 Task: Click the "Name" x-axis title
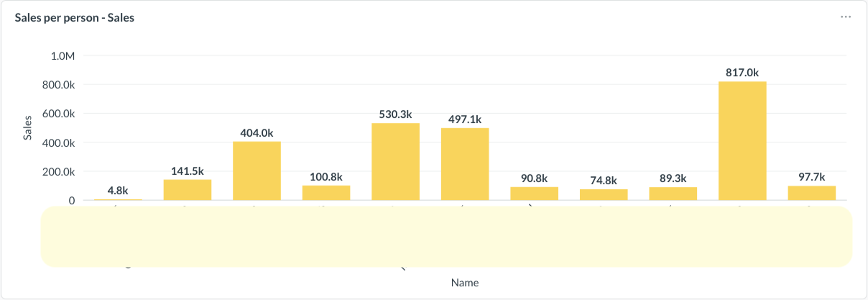465,283
